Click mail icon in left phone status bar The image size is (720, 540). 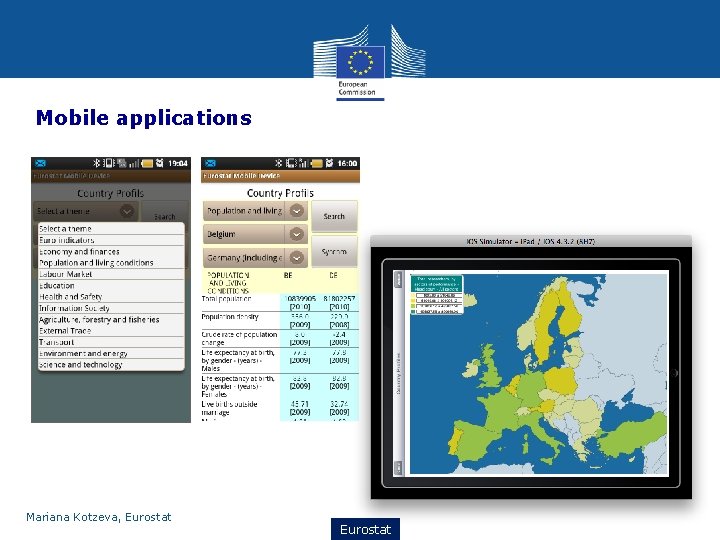click(40, 163)
